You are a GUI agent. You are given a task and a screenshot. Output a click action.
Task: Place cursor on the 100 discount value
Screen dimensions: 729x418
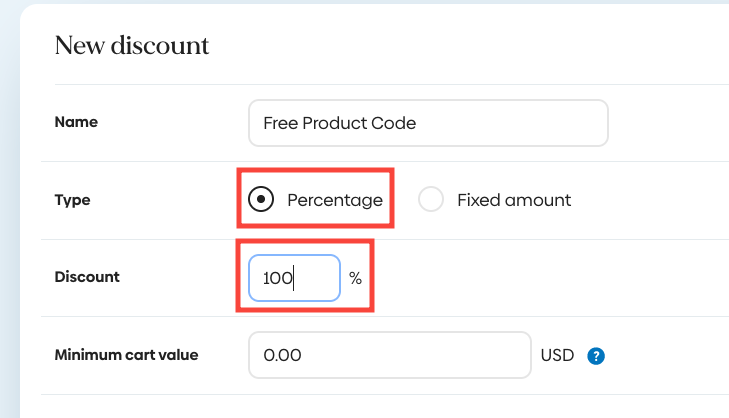click(276, 277)
